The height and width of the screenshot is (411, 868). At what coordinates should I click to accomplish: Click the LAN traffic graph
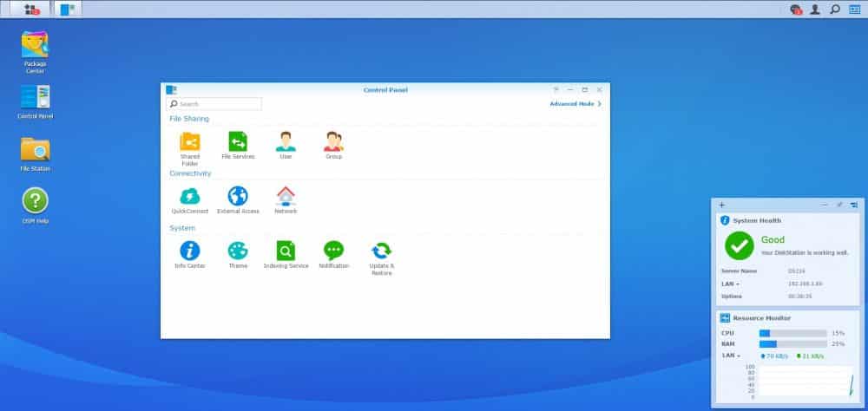(806, 382)
